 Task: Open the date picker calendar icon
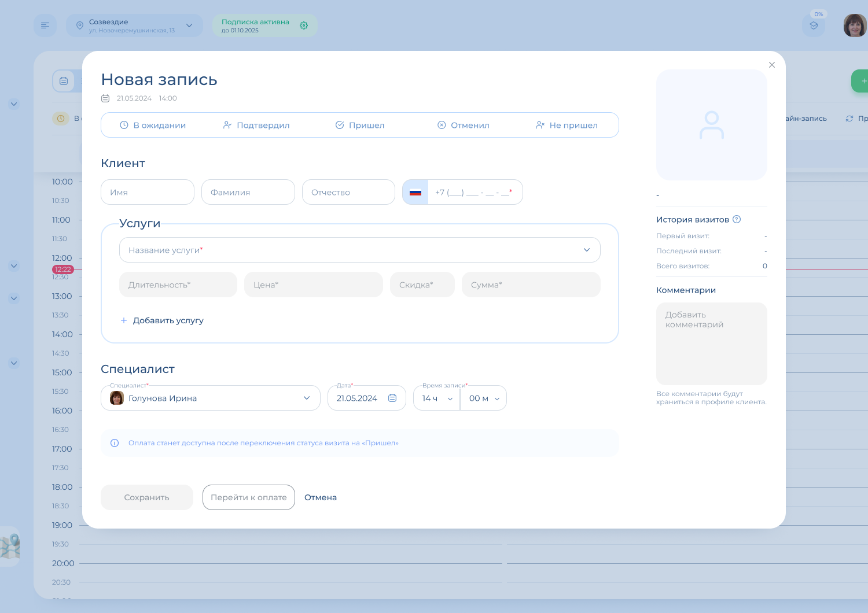coord(392,398)
